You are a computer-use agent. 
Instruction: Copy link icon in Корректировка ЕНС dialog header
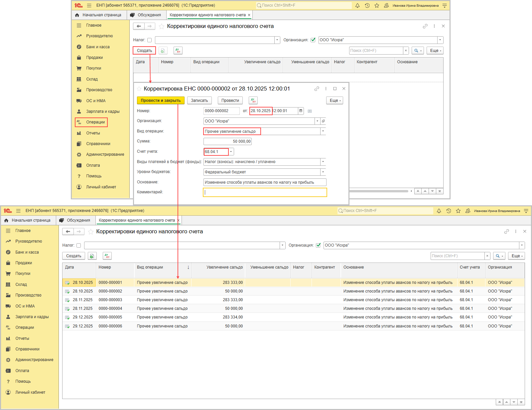317,89
